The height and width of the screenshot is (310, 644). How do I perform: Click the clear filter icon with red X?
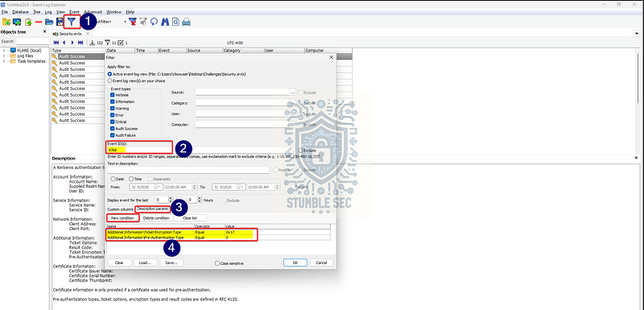pos(133,22)
